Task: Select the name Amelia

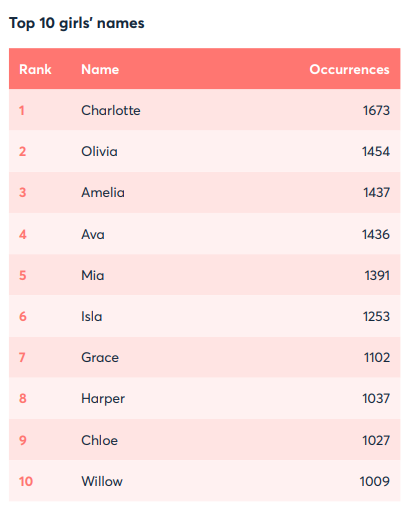Action: pos(103,192)
